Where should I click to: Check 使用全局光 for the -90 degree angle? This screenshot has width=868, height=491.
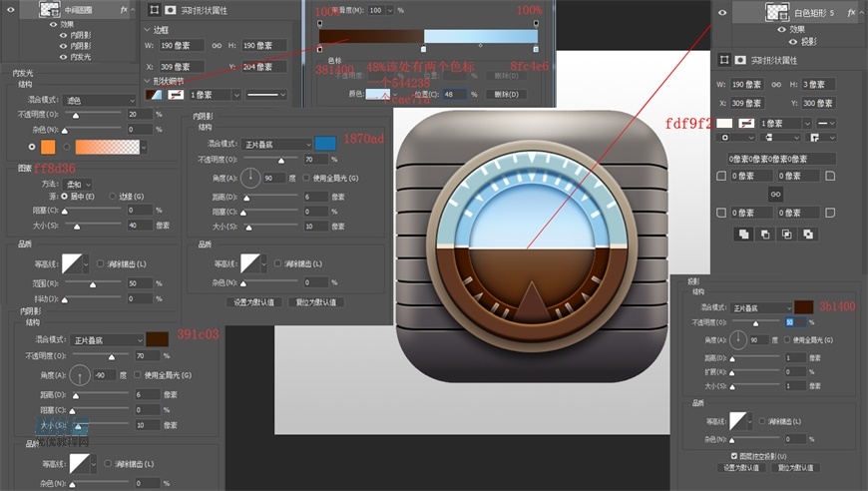pyautogui.click(x=138, y=375)
